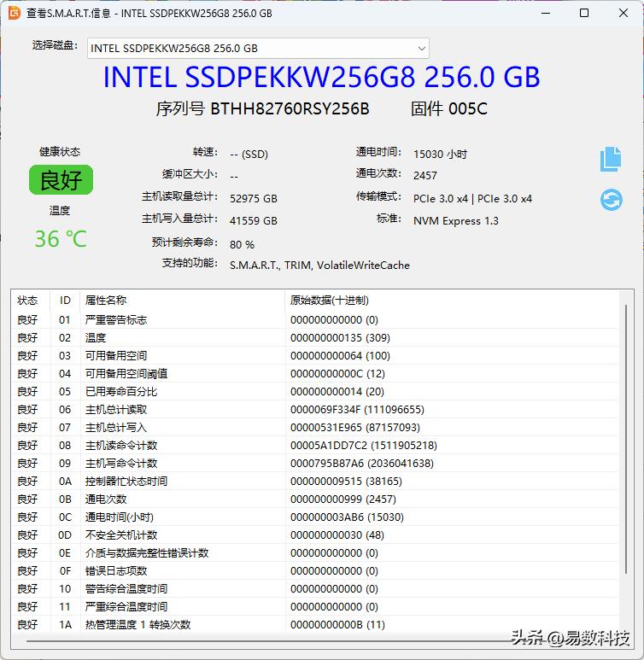Select the 严重综合温度时间 row
Image resolution: width=644 pixels, height=660 pixels.
[x=315, y=606]
